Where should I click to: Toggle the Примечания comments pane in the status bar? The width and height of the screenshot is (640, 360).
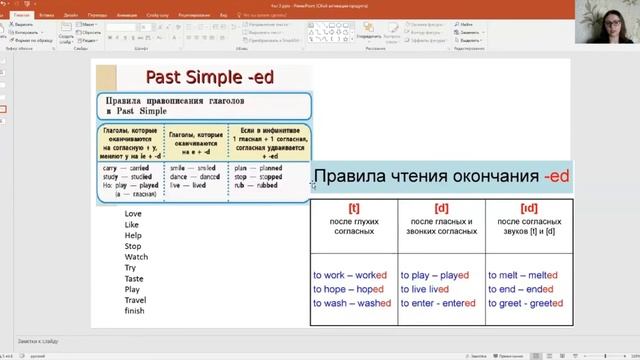(509, 356)
